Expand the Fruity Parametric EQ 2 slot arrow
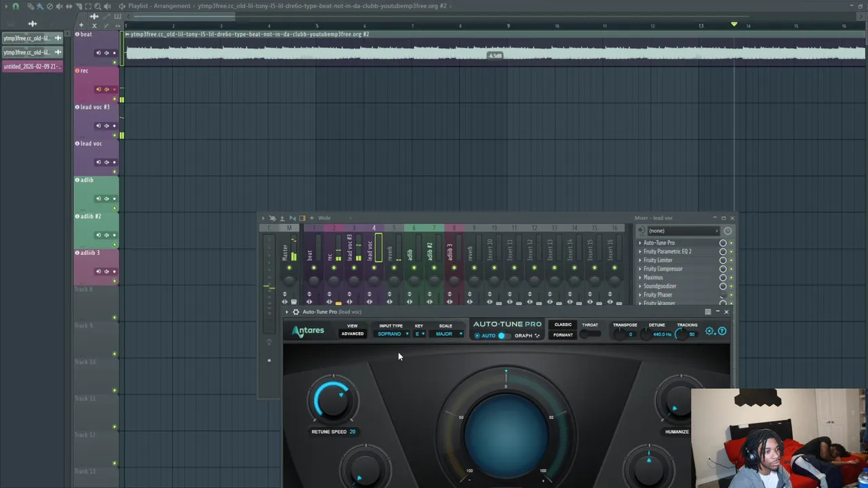The height and width of the screenshot is (488, 868). click(x=639, y=251)
